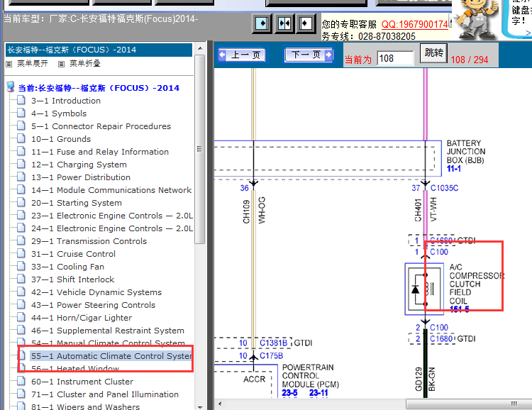Open 46—1 Supplemental Restraint System

click(x=108, y=331)
